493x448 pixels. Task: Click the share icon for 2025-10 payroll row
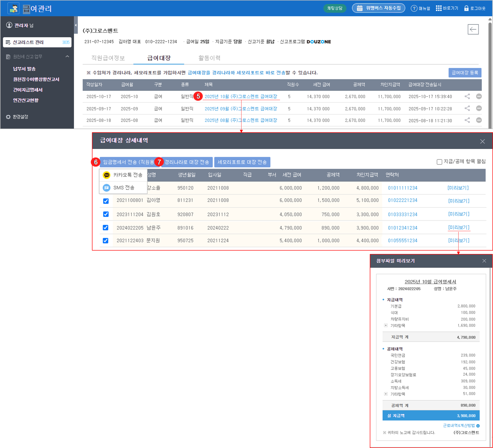pos(467,96)
